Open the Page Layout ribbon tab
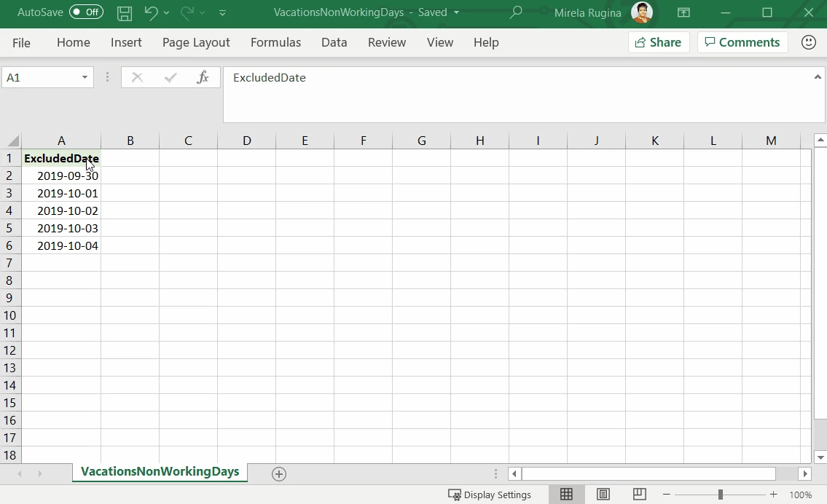The image size is (827, 504). [196, 42]
